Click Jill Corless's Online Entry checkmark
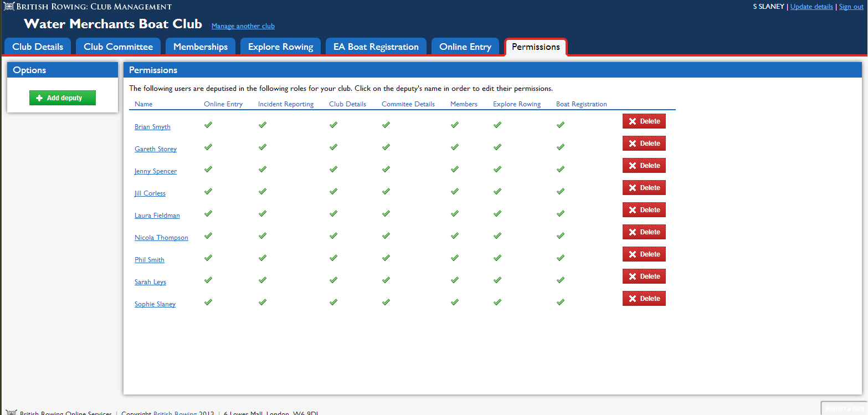This screenshot has height=415, width=868. click(x=208, y=191)
